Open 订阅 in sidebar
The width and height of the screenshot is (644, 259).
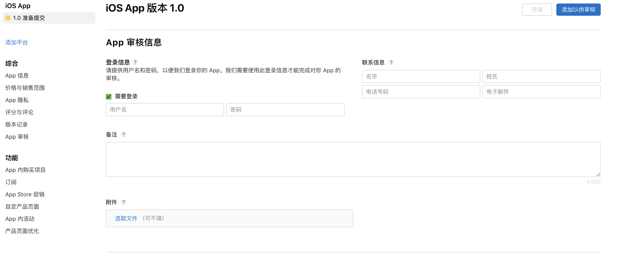point(11,182)
